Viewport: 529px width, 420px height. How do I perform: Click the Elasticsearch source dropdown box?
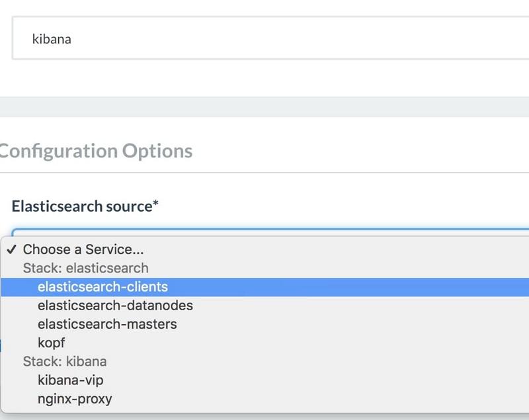[270, 232]
